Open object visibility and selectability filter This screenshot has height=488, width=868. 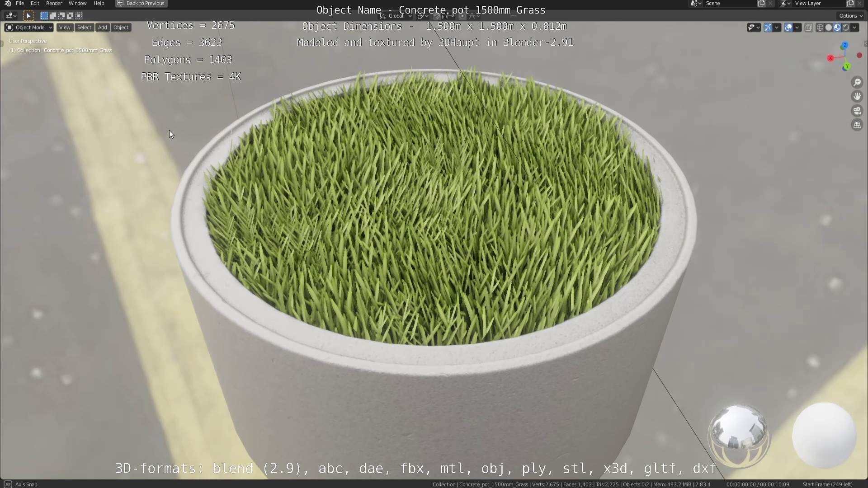pyautogui.click(x=754, y=28)
